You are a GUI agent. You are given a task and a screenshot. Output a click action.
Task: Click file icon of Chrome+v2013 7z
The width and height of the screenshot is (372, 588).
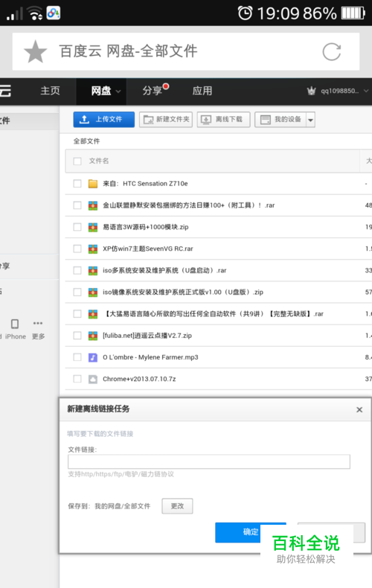click(93, 379)
